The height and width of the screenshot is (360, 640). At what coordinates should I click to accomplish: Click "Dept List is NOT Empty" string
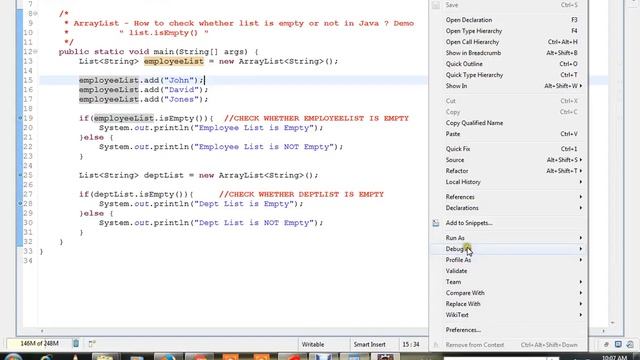pyautogui.click(x=254, y=223)
